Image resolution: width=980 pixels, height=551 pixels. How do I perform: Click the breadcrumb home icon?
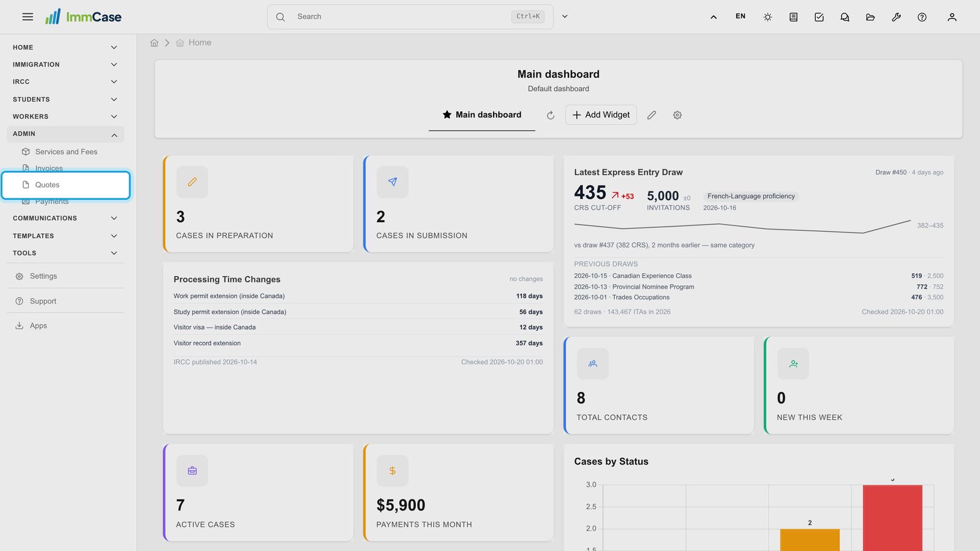(154, 43)
